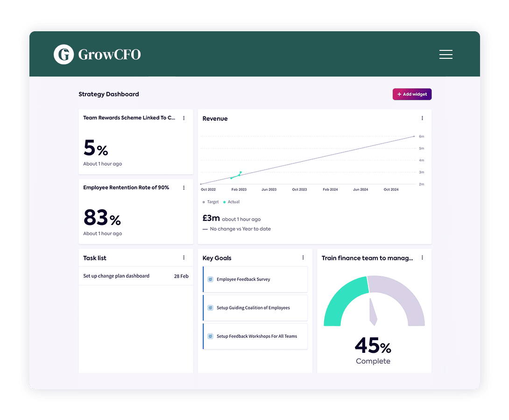Click the Revenue widget title
Screen dimensions: 509x420
(x=215, y=119)
